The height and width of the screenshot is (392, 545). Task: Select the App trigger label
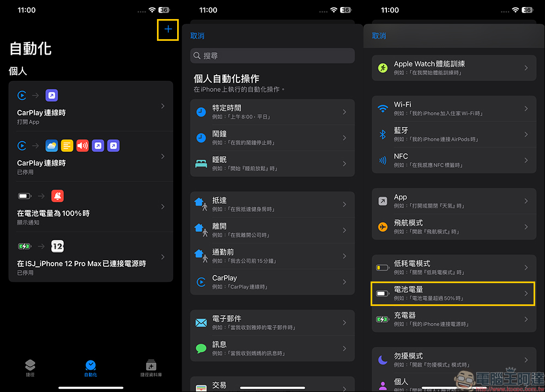401,197
